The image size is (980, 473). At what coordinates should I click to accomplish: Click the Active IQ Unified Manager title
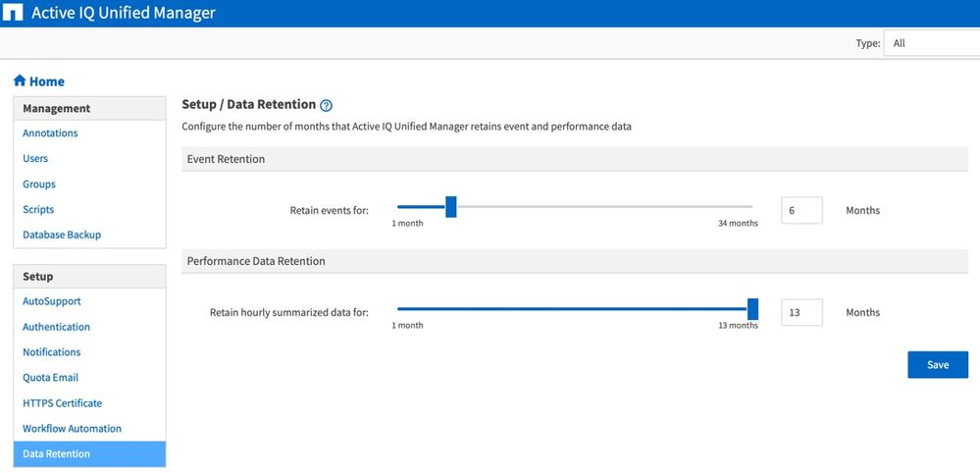point(124,13)
